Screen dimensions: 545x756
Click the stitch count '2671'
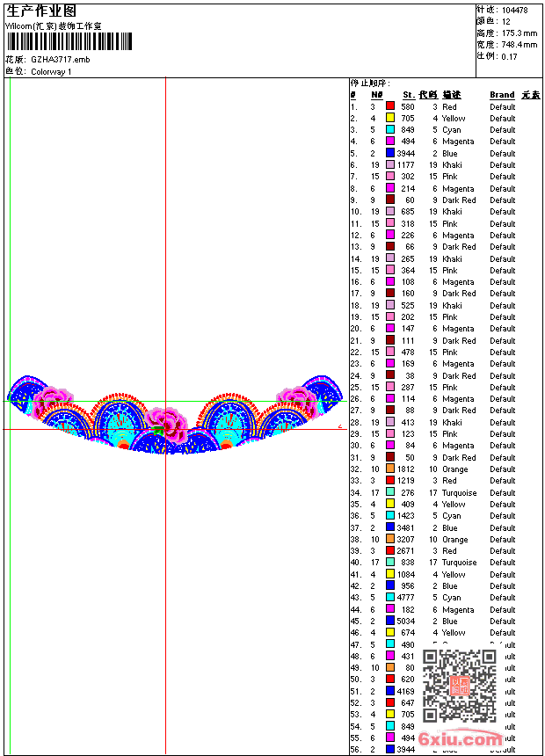click(x=405, y=551)
